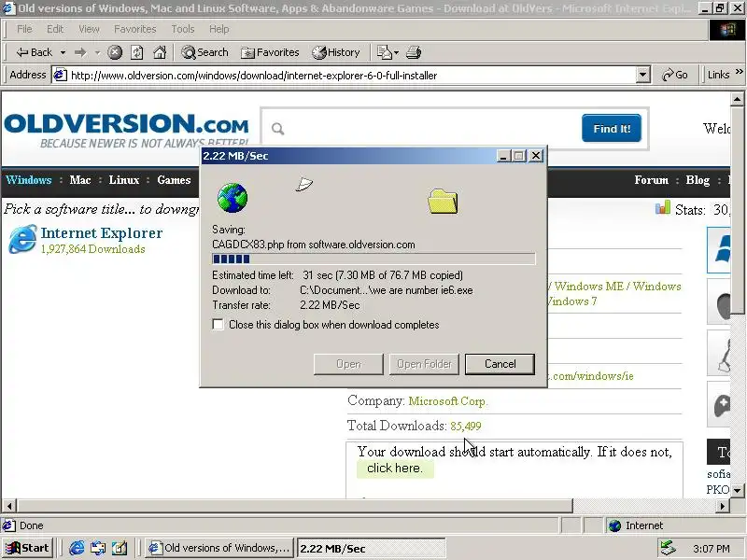Click the OLDVERSION.com logo
The width and height of the screenshot is (747, 560).
pos(126,130)
